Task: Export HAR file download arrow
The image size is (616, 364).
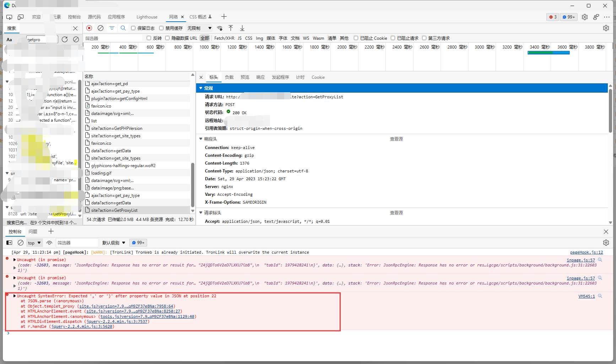Action: point(242,28)
